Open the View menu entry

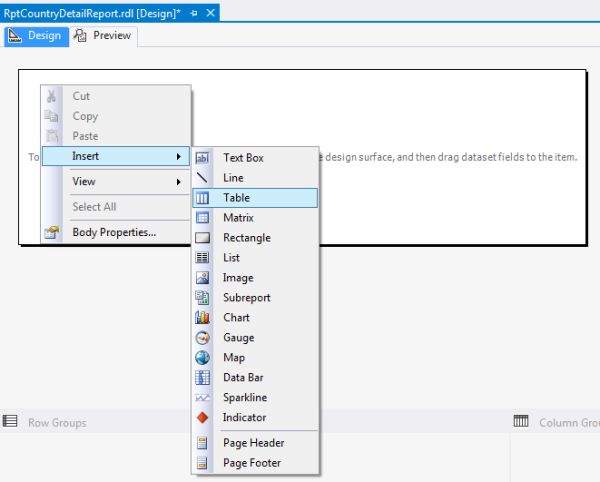[x=116, y=182]
